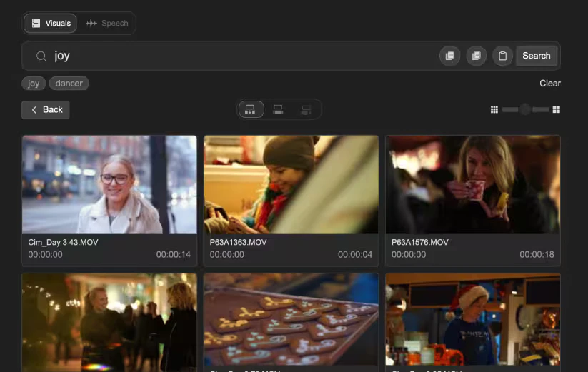The height and width of the screenshot is (372, 588).
Task: Select the third insert mode toggle icon
Action: pos(307,109)
